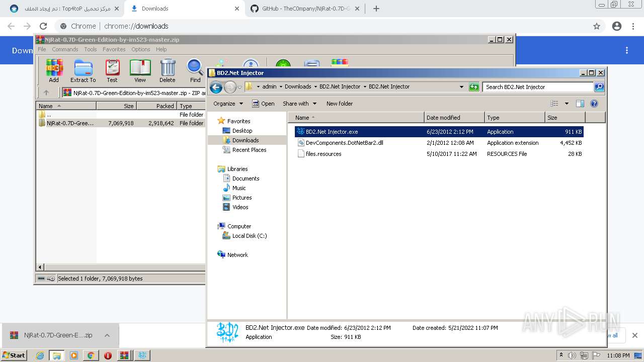Open the Favorites menu in WinRAR
The width and height of the screenshot is (644, 362).
(114, 49)
